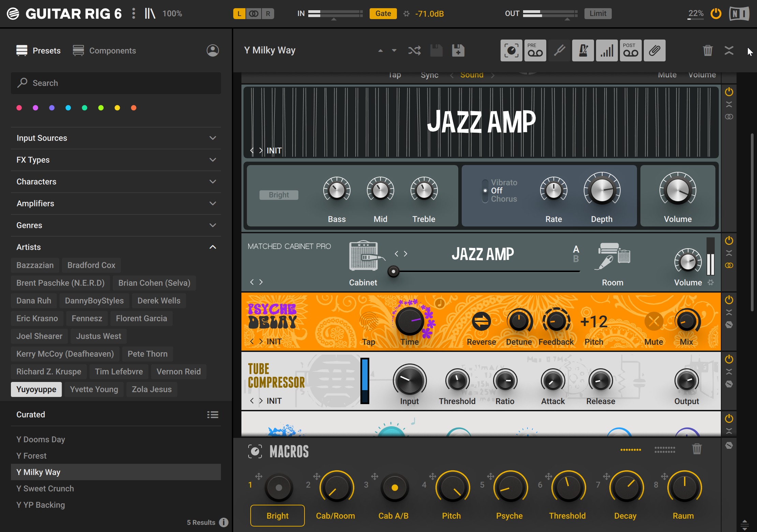This screenshot has height=532, width=757.
Task: Open the Y Dooms Day preset
Action: (x=116, y=439)
